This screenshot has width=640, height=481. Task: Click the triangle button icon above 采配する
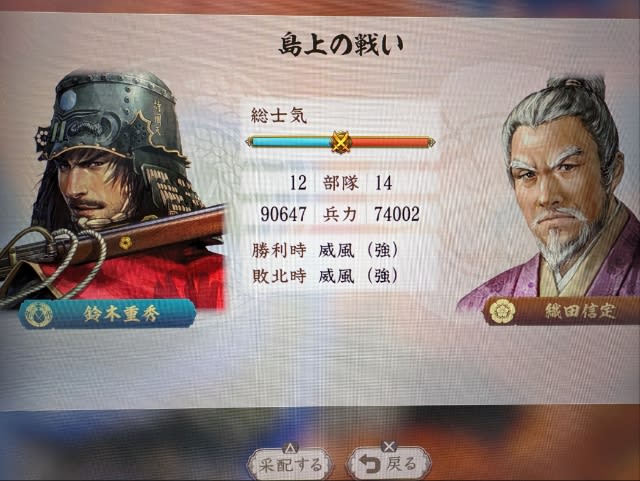(x=290, y=448)
